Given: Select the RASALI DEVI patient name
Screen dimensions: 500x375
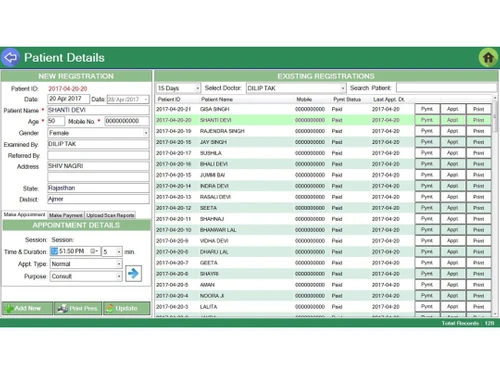Looking at the screenshot, I should (x=215, y=197).
